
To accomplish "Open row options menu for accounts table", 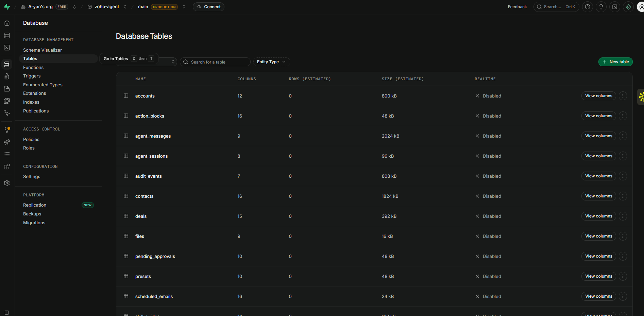I will point(623,96).
